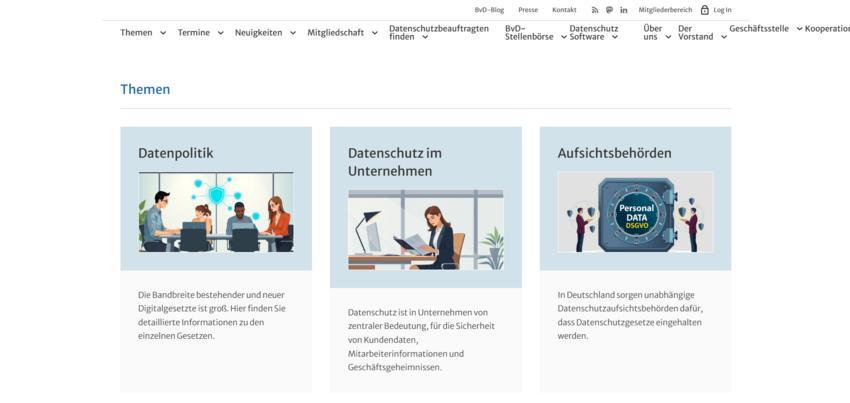Open the Datenpolitik card title
The height and width of the screenshot is (403, 850).
tap(176, 153)
